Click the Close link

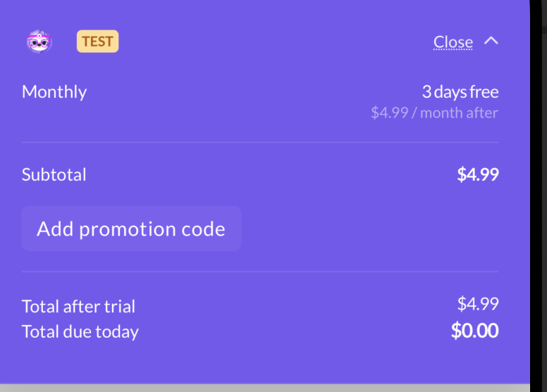pos(453,42)
